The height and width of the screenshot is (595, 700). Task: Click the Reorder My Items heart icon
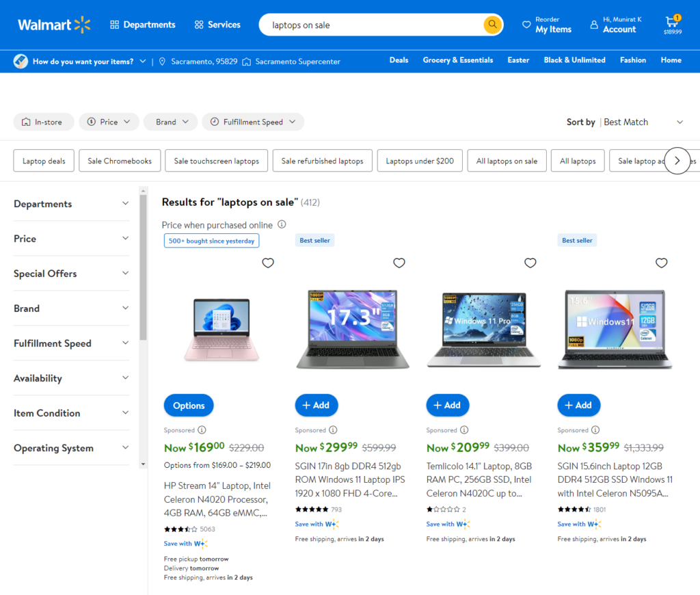click(x=526, y=25)
